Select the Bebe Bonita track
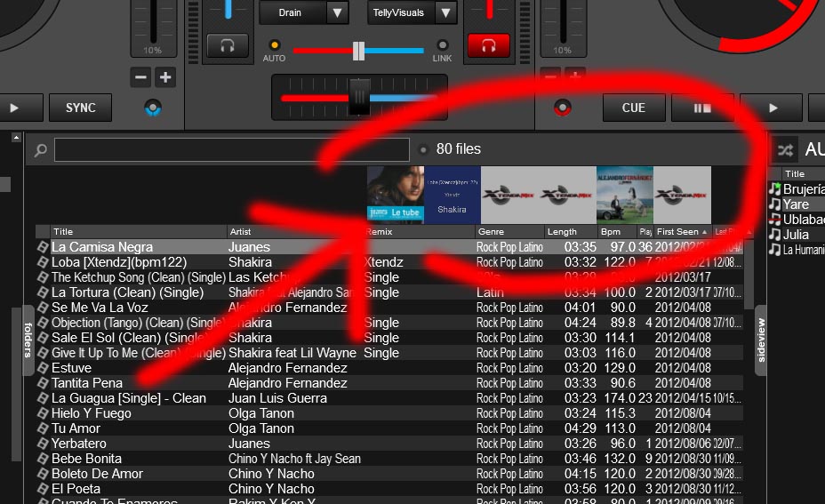The height and width of the screenshot is (504, 825). point(389,459)
